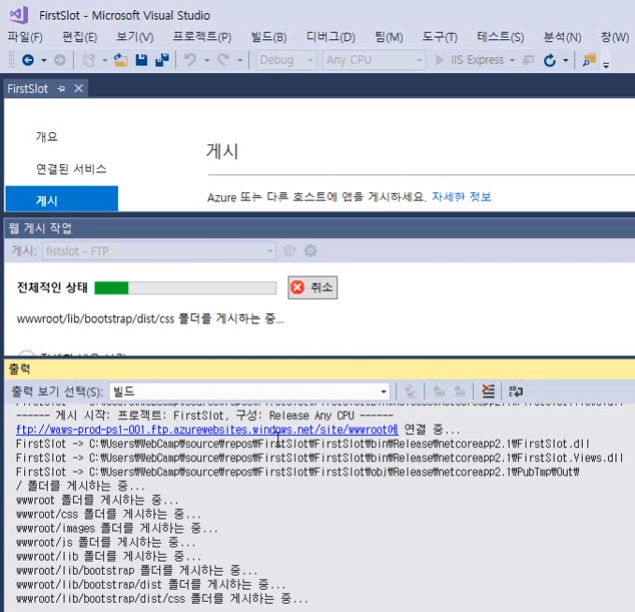Pin the FirstSlot document tab
The width and height of the screenshot is (635, 612).
[x=61, y=88]
